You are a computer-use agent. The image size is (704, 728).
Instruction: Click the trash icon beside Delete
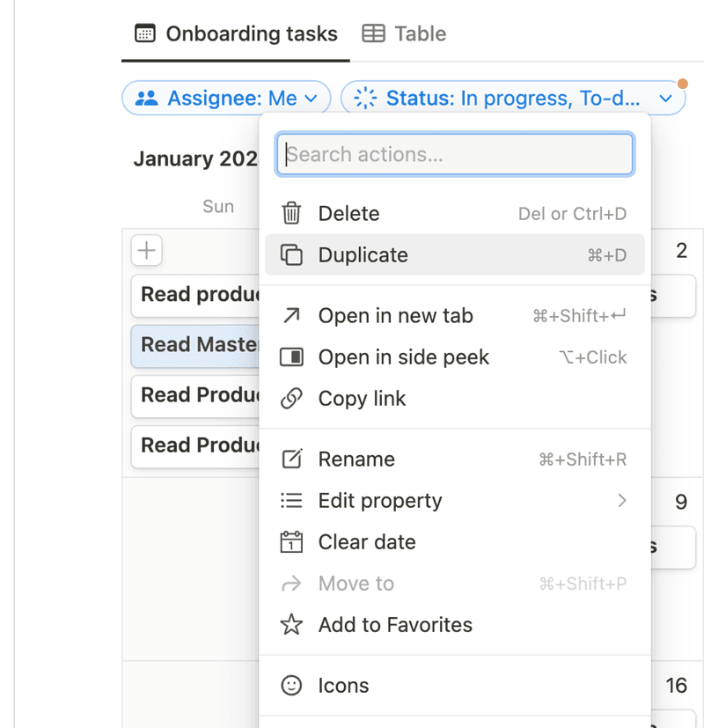click(x=290, y=213)
